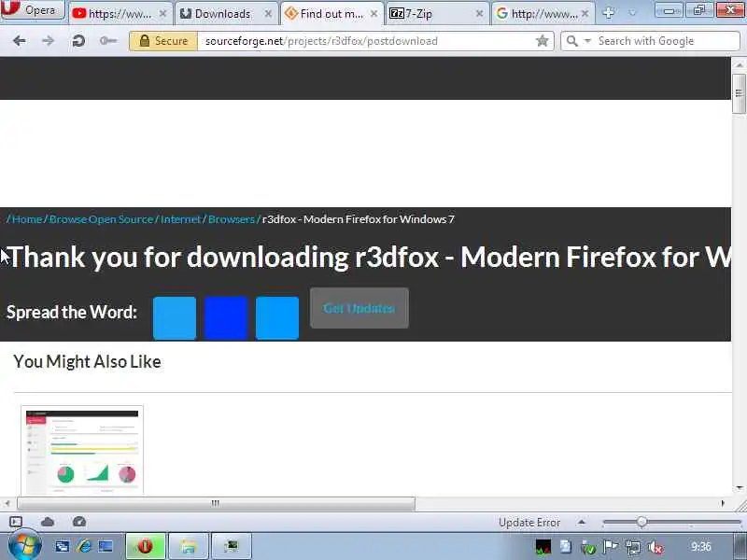Open the Browse Open Source breadcrumb
The width and height of the screenshot is (747, 560).
[101, 219]
